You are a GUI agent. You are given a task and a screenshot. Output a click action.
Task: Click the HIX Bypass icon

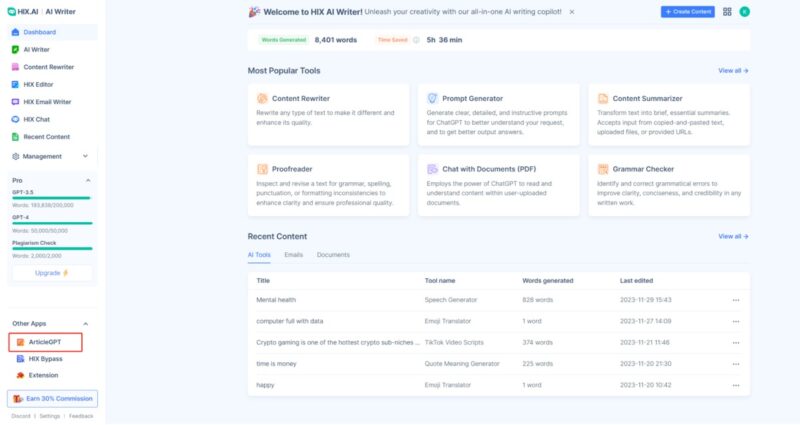(x=20, y=359)
